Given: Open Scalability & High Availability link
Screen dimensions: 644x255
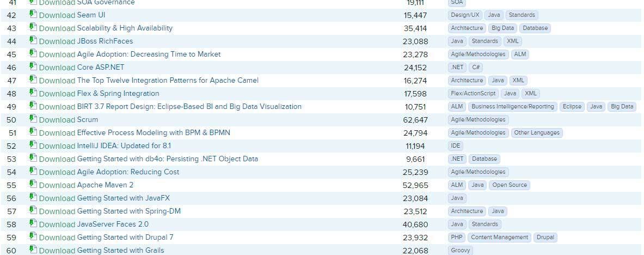Looking at the screenshot, I should pyautogui.click(x=125, y=28).
